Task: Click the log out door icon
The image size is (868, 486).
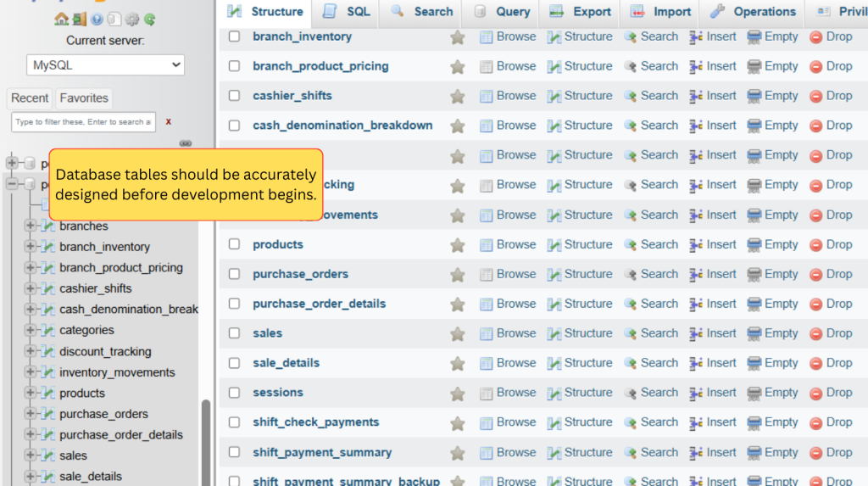Action: coord(79,19)
